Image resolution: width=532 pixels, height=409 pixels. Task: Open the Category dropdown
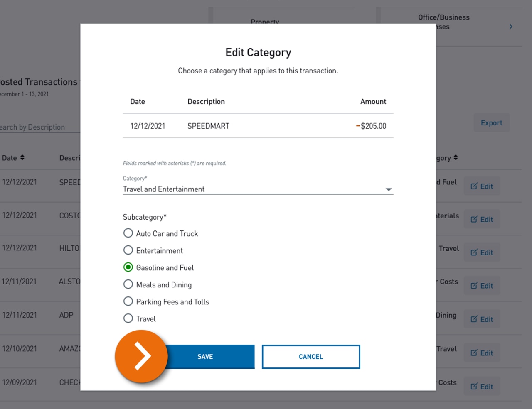point(388,189)
